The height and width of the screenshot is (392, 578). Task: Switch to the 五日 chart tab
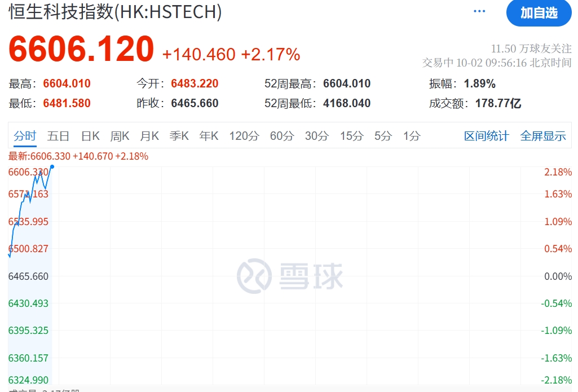58,136
